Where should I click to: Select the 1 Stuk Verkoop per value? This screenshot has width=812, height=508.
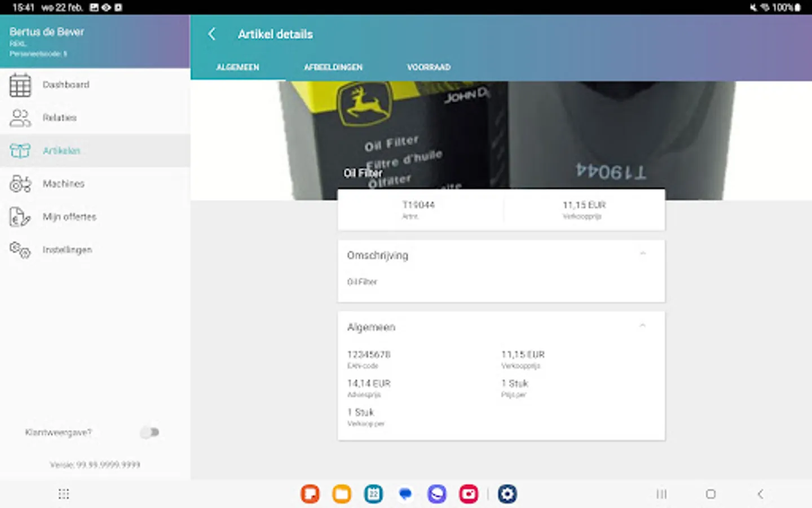tap(361, 412)
